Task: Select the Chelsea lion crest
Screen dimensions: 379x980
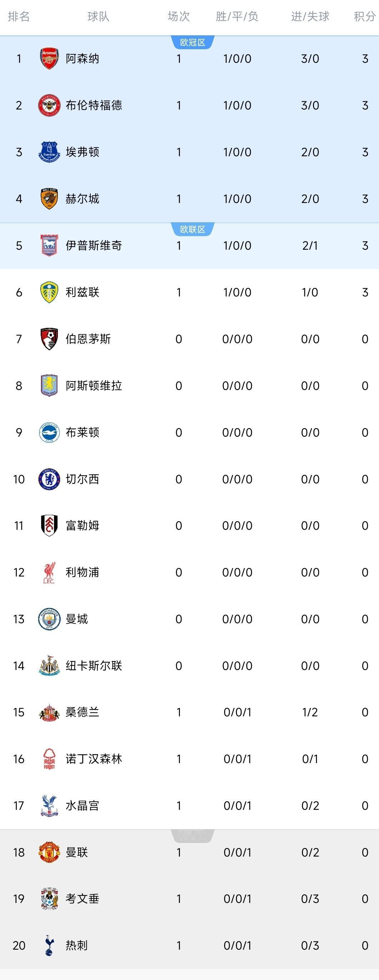Action: (49, 479)
